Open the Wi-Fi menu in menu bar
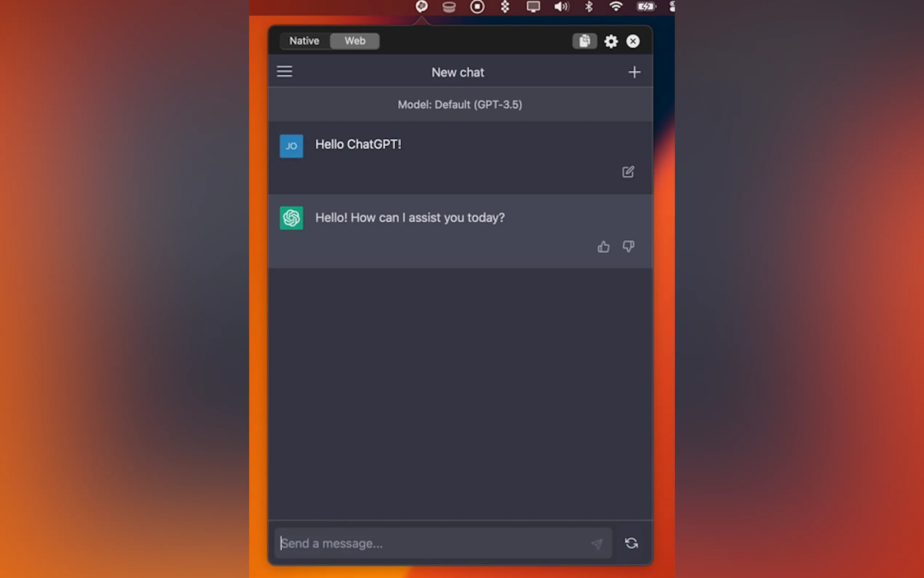 pyautogui.click(x=616, y=7)
